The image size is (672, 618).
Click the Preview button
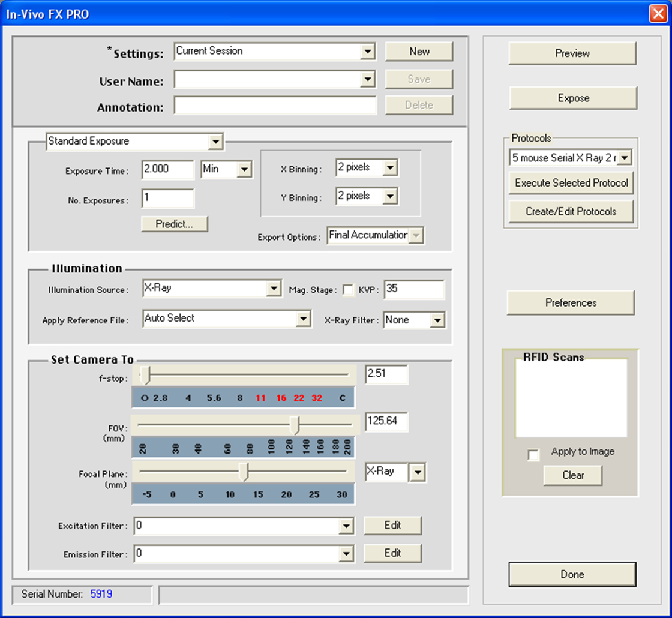coord(572,53)
